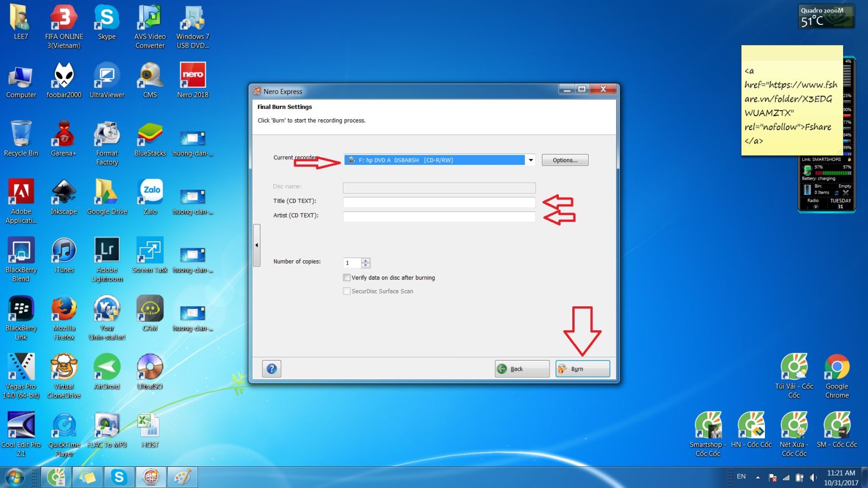Open Skype from the taskbar

point(119,477)
